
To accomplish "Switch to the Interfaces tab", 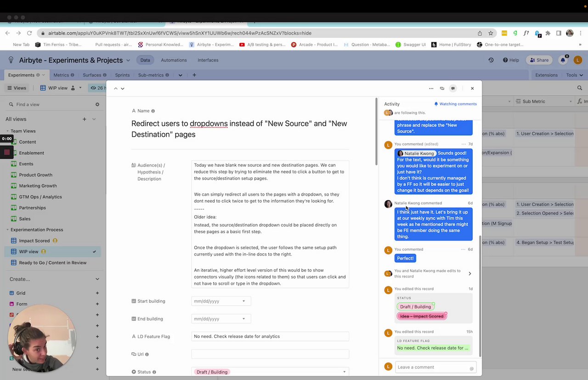I will pyautogui.click(x=208, y=60).
